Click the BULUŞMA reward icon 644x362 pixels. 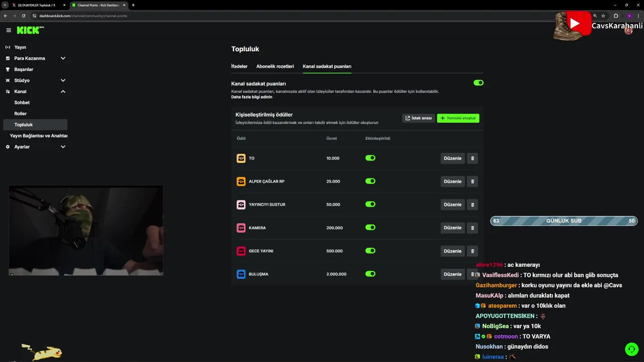241,274
